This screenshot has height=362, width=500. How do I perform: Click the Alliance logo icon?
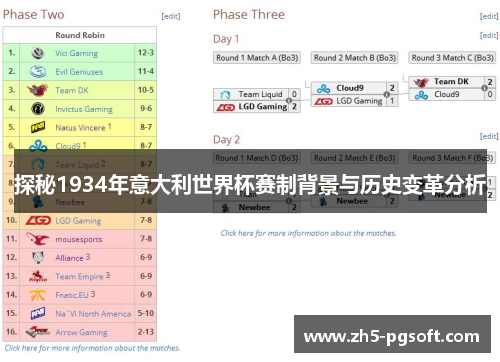point(38,258)
